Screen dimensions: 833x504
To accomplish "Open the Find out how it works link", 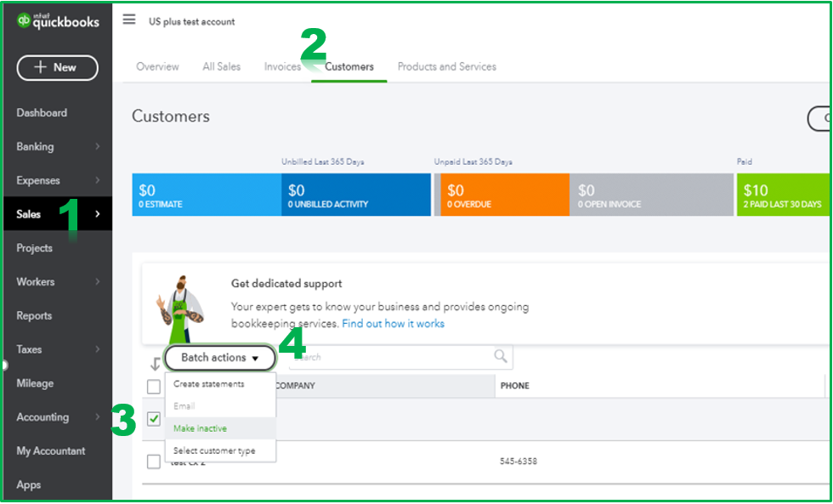I will tap(393, 324).
